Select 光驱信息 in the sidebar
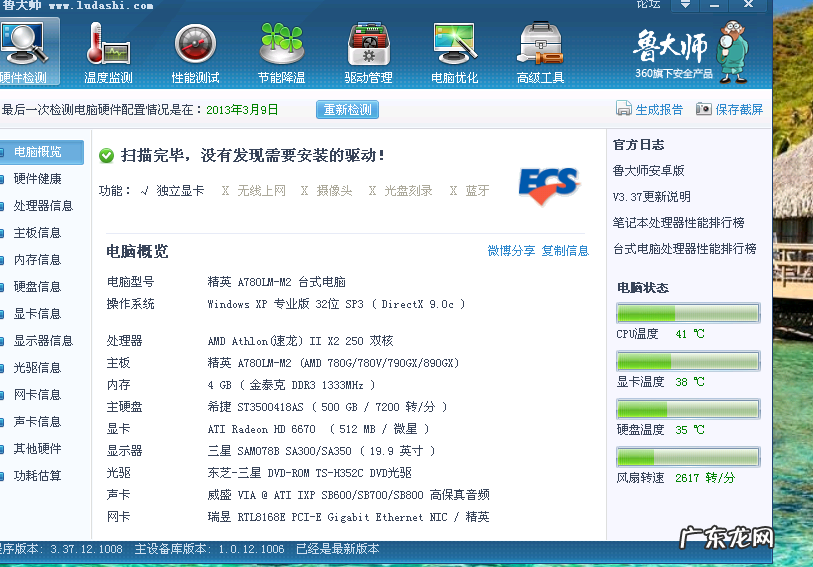 click(x=37, y=367)
